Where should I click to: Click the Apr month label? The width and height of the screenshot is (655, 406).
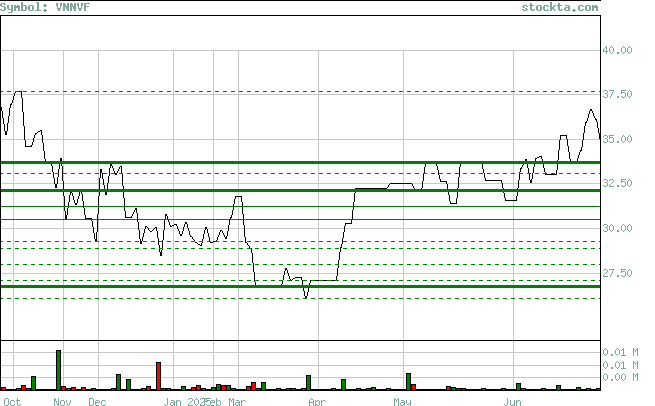317,401
